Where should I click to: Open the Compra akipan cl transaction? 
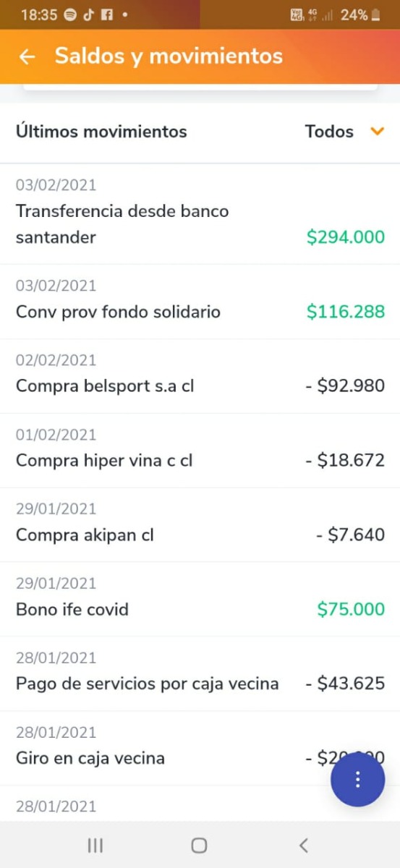click(200, 525)
